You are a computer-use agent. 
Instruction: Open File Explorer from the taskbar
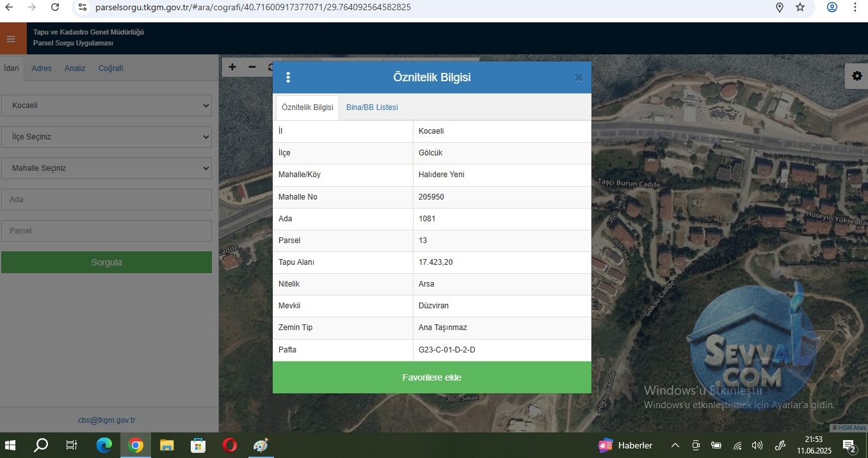166,445
